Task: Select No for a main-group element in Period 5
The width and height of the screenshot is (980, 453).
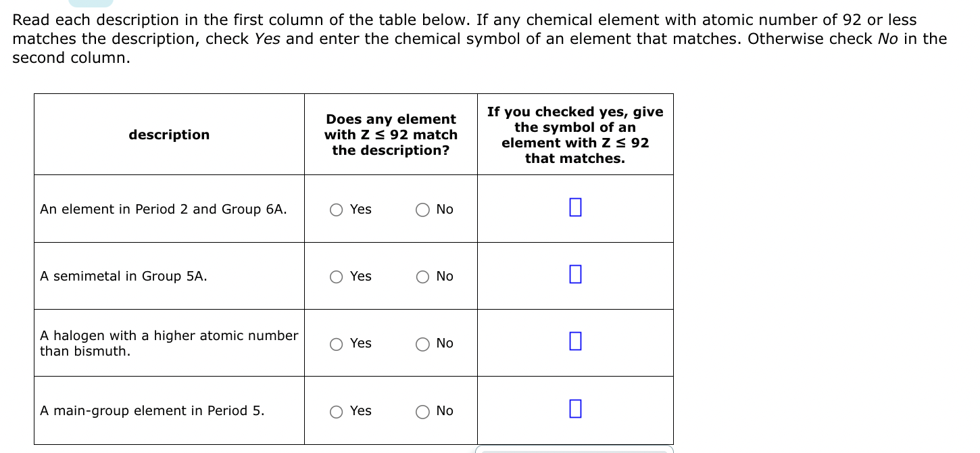Action: (x=422, y=411)
